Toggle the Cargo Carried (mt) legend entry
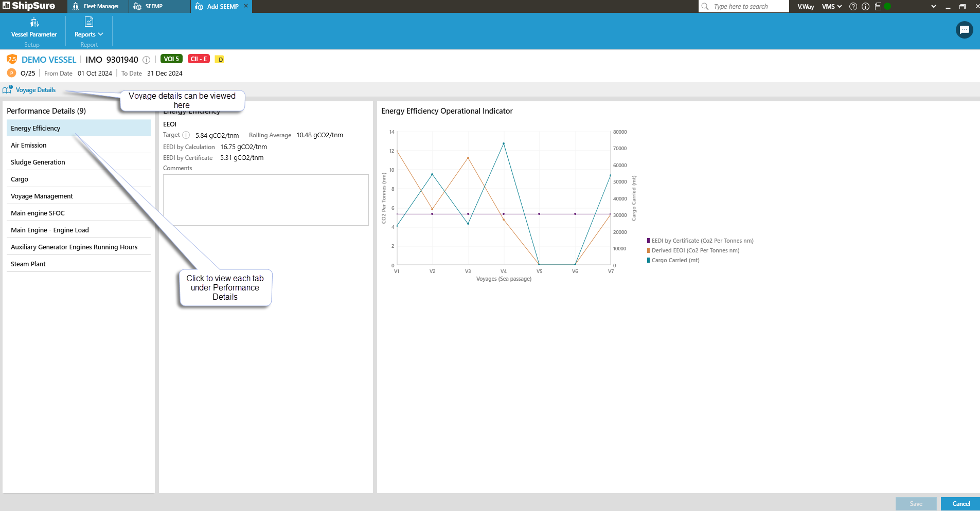The height and width of the screenshot is (511, 980). [x=673, y=260]
